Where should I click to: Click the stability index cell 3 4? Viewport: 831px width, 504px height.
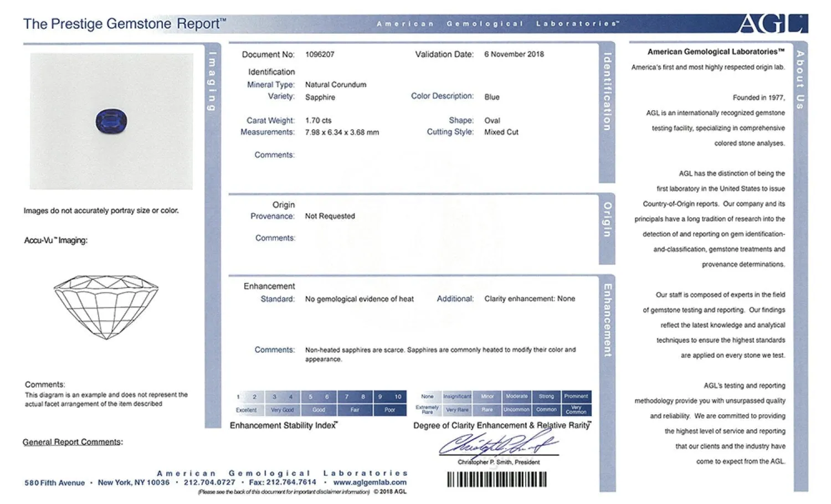[283, 397]
